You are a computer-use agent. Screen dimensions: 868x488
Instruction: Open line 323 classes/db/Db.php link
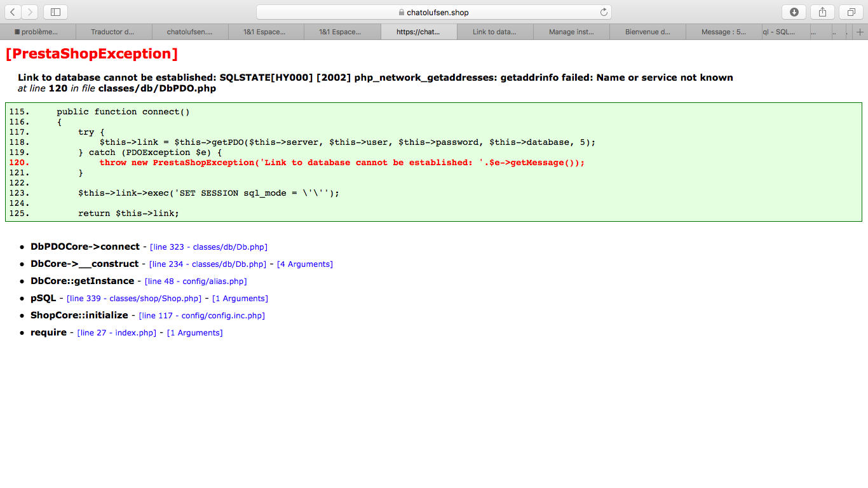click(208, 247)
